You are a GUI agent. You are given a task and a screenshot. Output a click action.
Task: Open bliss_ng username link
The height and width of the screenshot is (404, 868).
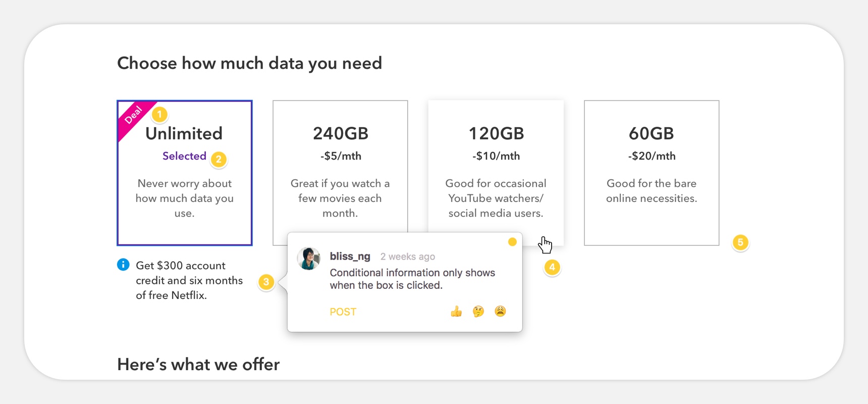point(350,257)
